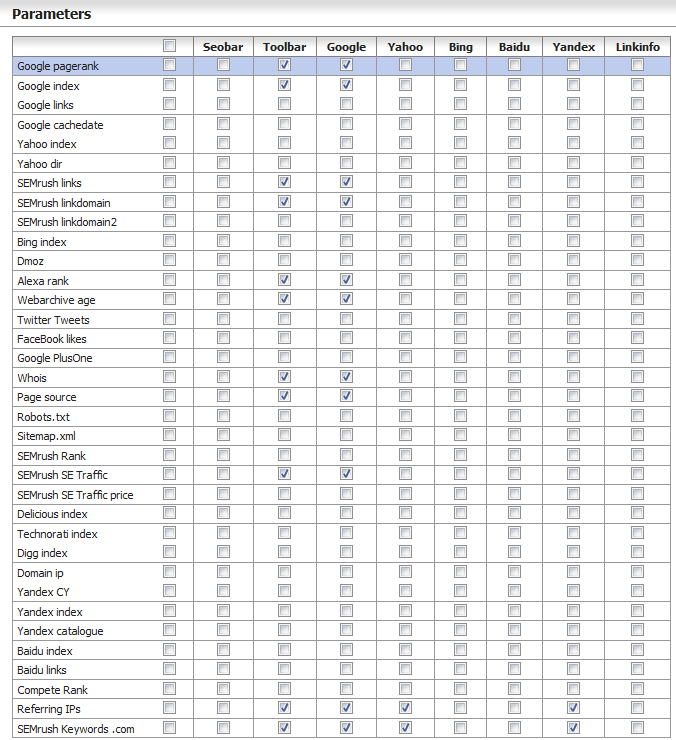
Task: Select the Linkinfo column header
Action: [637, 47]
